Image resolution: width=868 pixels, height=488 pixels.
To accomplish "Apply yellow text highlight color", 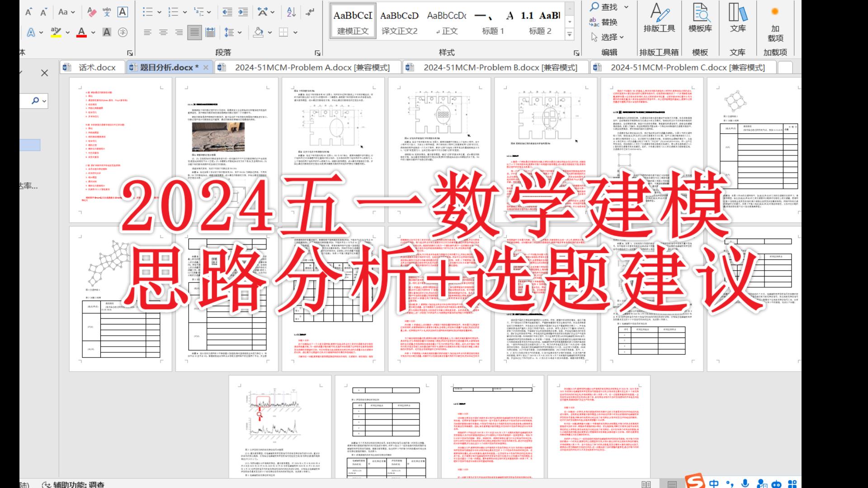I will [x=56, y=32].
